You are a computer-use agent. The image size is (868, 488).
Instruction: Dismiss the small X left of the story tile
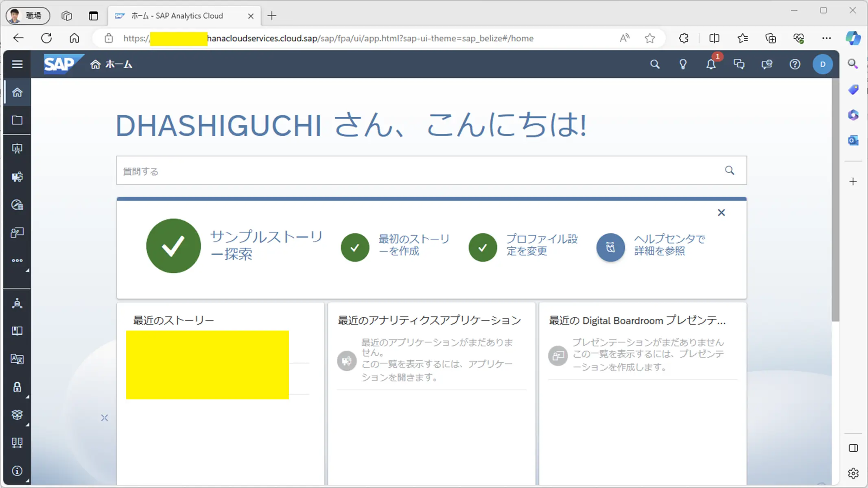click(x=105, y=418)
